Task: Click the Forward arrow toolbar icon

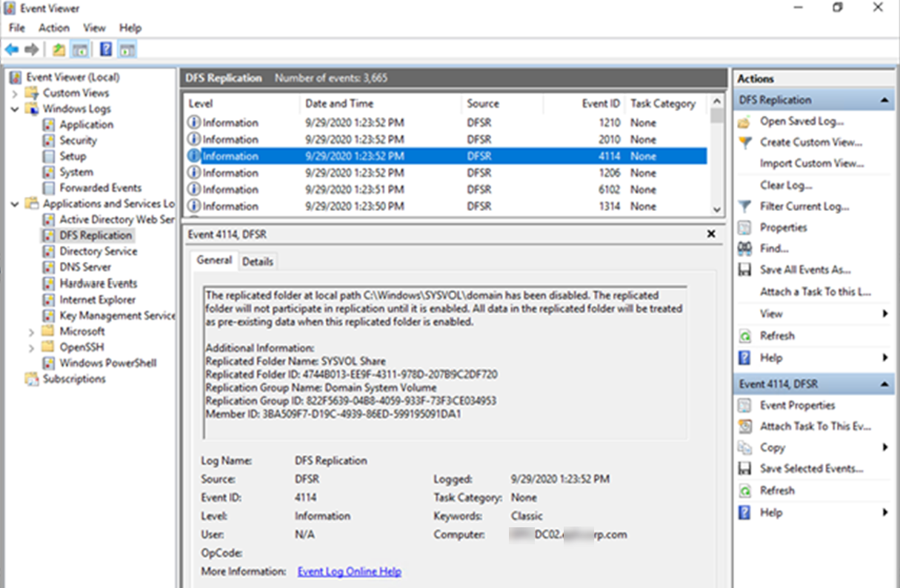Action: click(x=31, y=50)
